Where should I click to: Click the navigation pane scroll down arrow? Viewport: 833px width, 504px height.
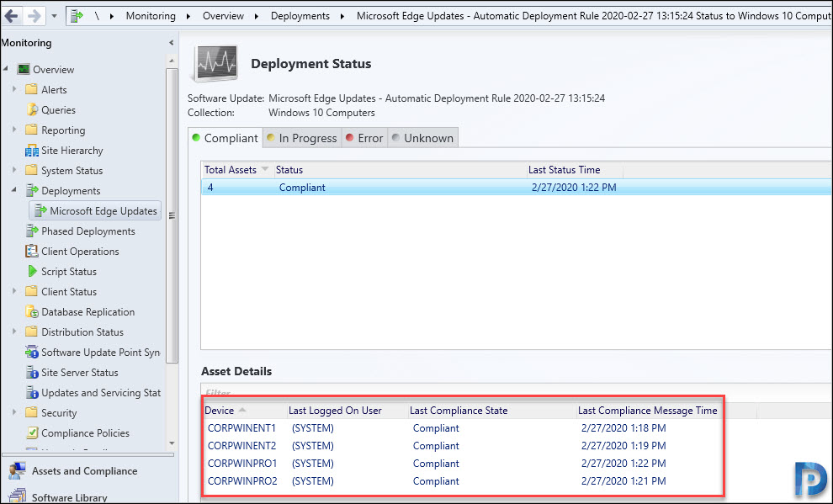(172, 443)
